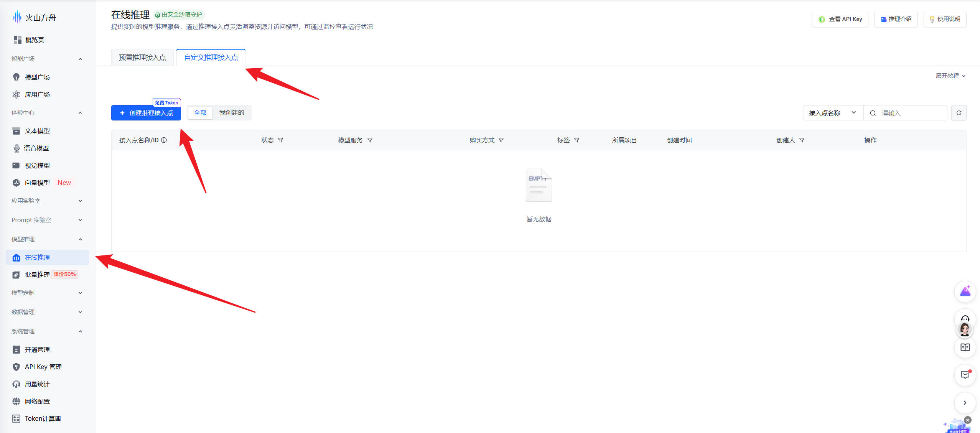Close the floating promo badge at bottom right
This screenshot has width=980, height=433.
[x=968, y=420]
